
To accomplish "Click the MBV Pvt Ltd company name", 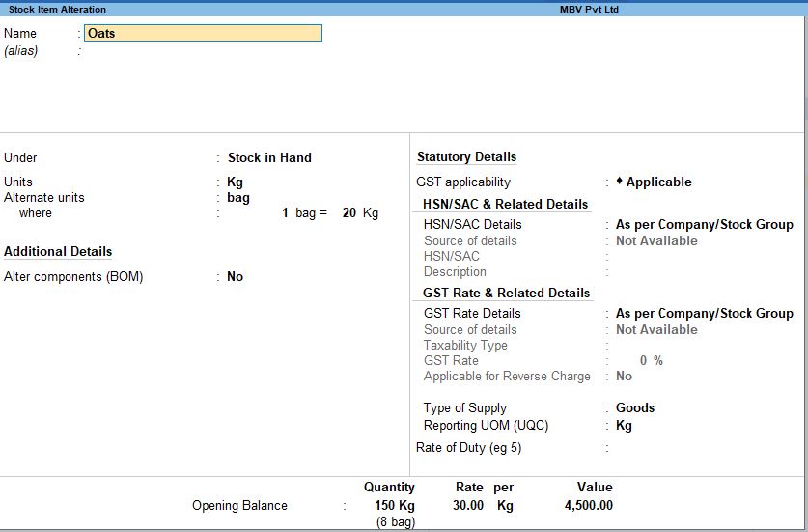I will coord(589,10).
